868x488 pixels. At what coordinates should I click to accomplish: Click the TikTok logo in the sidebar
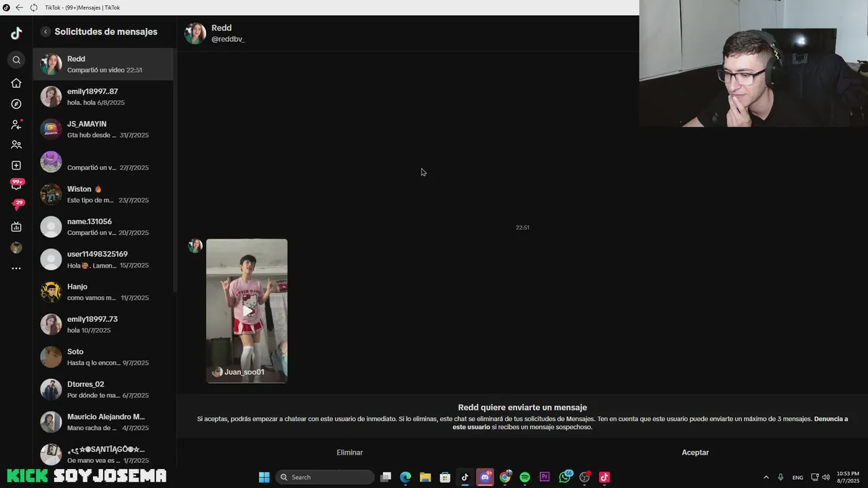pyautogui.click(x=16, y=33)
